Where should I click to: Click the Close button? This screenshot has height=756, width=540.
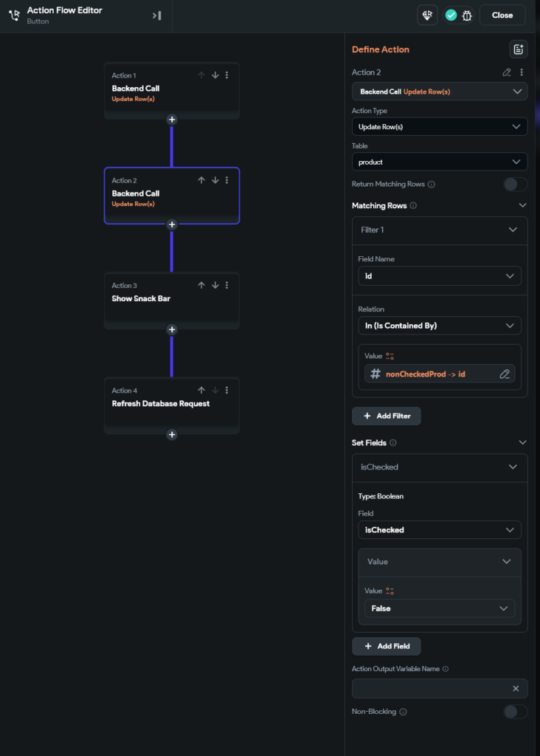(x=502, y=16)
